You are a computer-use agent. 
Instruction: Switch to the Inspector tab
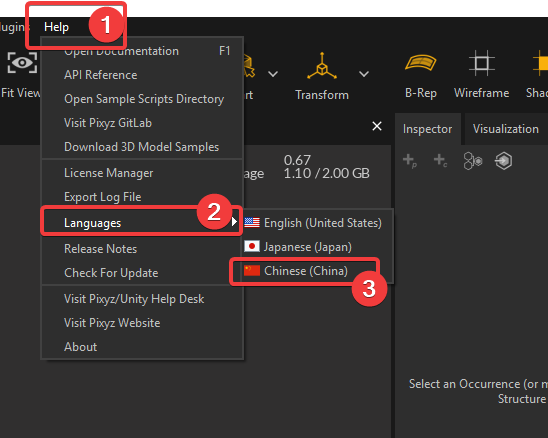427,129
